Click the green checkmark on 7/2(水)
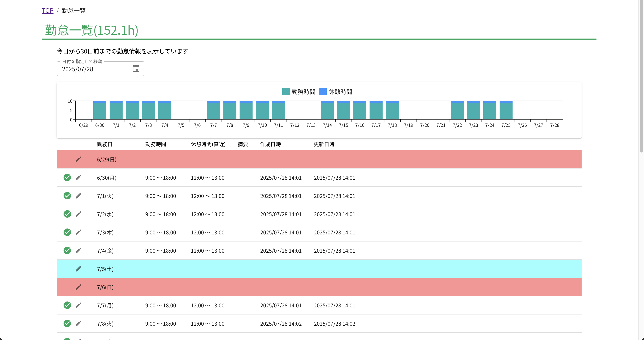 click(67, 214)
